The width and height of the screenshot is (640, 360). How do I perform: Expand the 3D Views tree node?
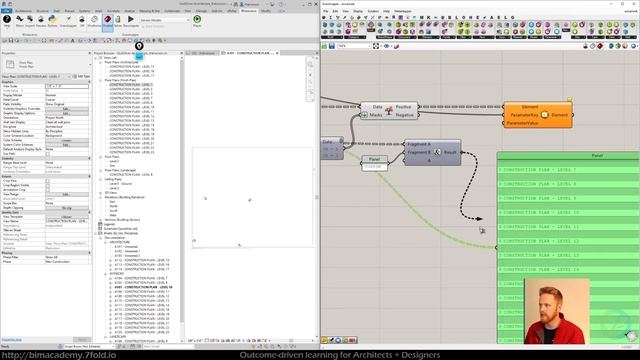pos(100,193)
